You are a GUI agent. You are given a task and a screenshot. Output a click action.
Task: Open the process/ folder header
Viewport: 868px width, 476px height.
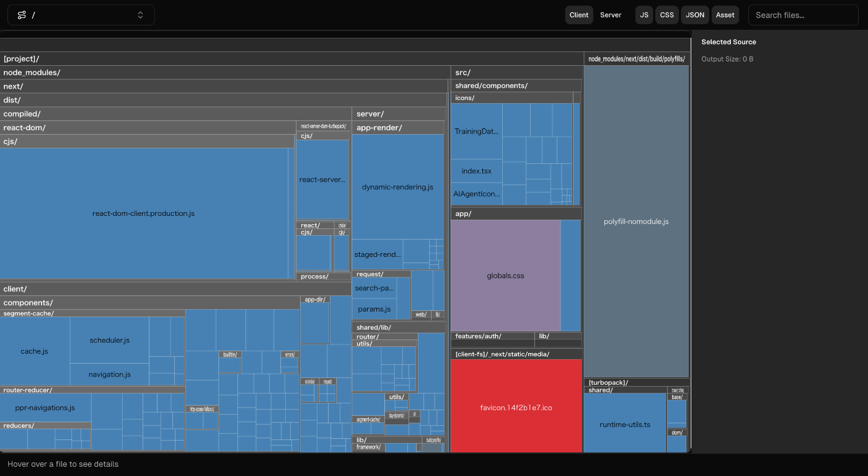point(323,276)
